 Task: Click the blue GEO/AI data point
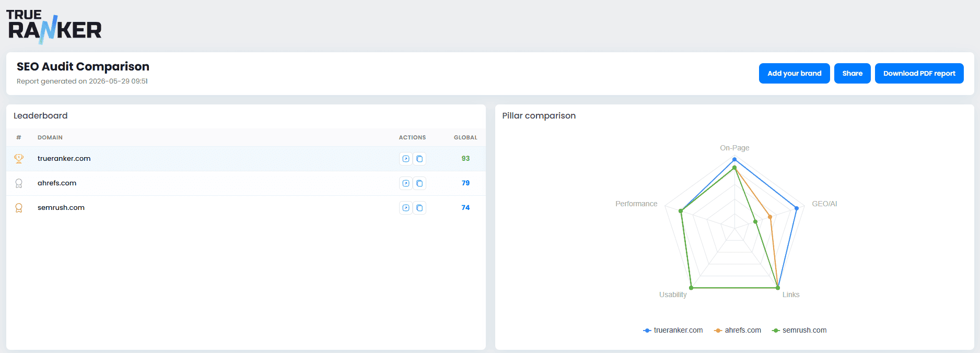click(x=797, y=208)
